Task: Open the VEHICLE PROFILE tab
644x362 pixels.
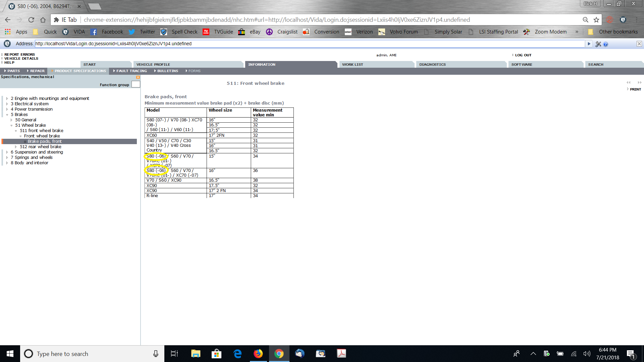Action: click(x=153, y=64)
